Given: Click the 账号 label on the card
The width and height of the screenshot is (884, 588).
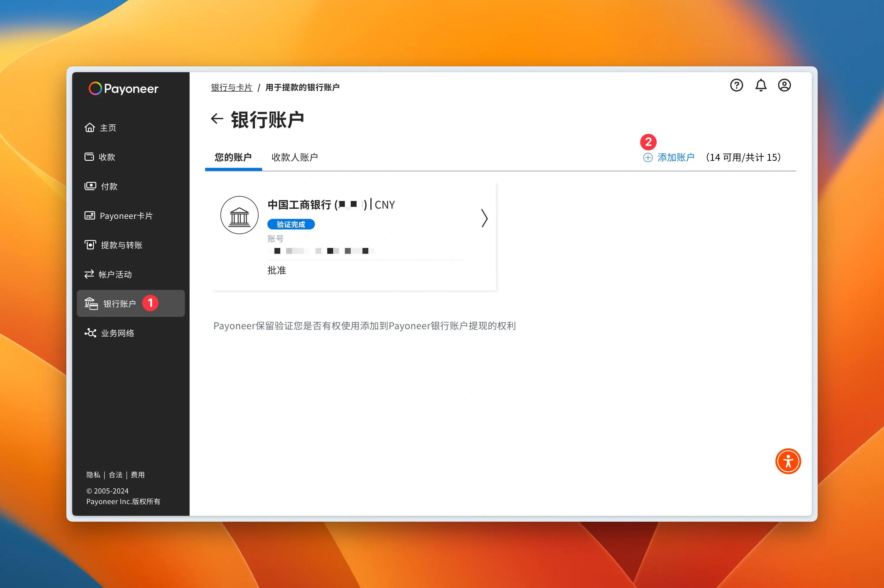Looking at the screenshot, I should tap(275, 239).
